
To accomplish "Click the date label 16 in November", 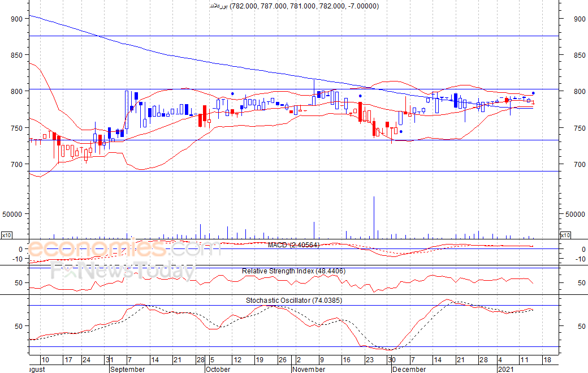I will [x=347, y=360].
